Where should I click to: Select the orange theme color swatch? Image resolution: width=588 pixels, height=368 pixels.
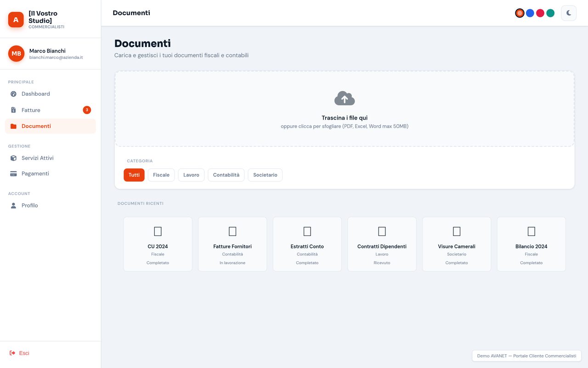(x=520, y=13)
